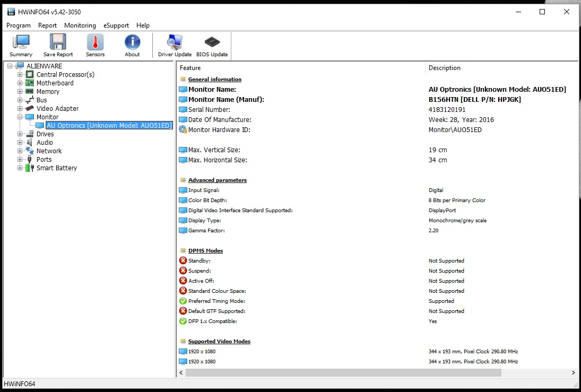Select AU Optronics [Unknown Model: AUO51ED] tree item
This screenshot has height=392, width=581.
tap(109, 125)
